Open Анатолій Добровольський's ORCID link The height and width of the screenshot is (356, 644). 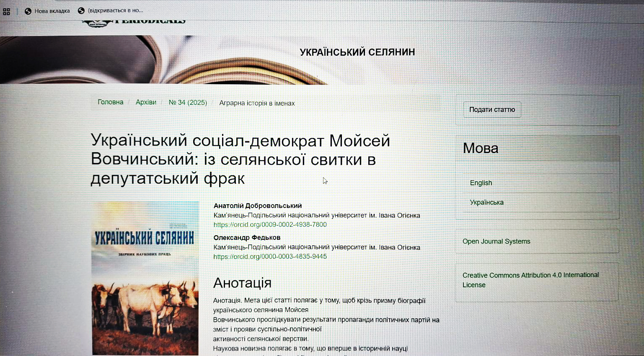tap(270, 225)
